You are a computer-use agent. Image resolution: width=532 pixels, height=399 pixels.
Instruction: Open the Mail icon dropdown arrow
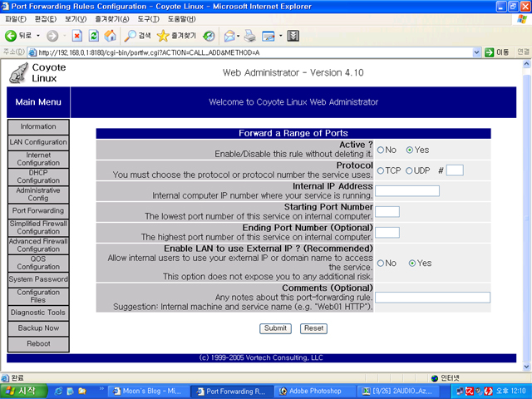(x=237, y=36)
